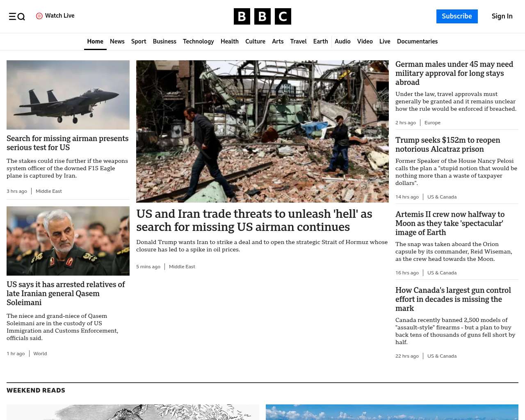
Task: Open the Technology section
Action: tap(199, 41)
